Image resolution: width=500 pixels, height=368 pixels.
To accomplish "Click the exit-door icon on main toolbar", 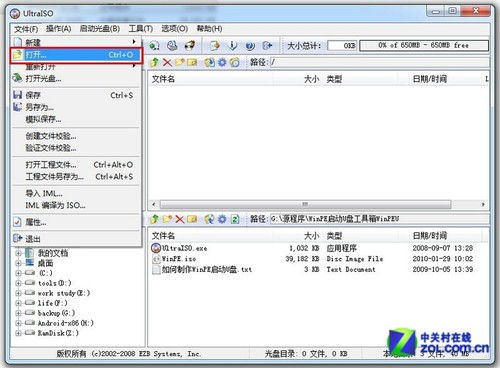I will tap(267, 46).
